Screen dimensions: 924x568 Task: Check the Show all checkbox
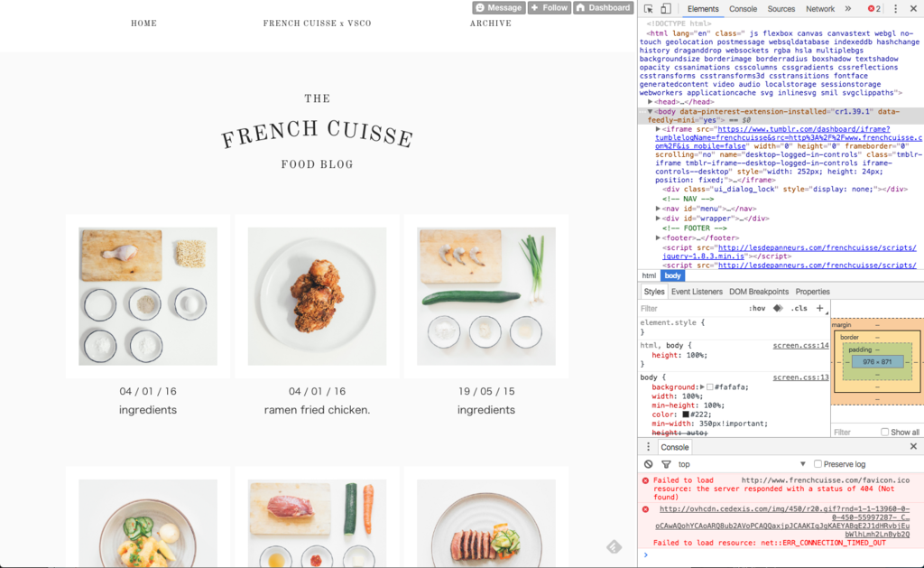click(x=884, y=432)
